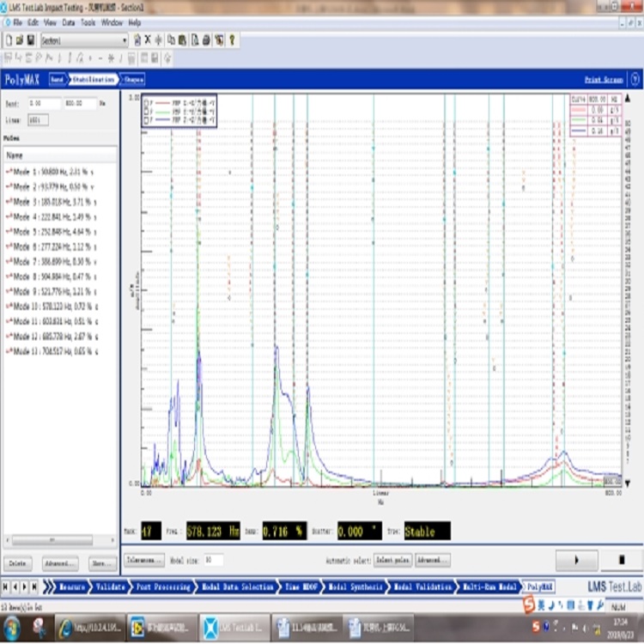Click the Model size input field
Screen dimensions: 644x644
(x=214, y=560)
